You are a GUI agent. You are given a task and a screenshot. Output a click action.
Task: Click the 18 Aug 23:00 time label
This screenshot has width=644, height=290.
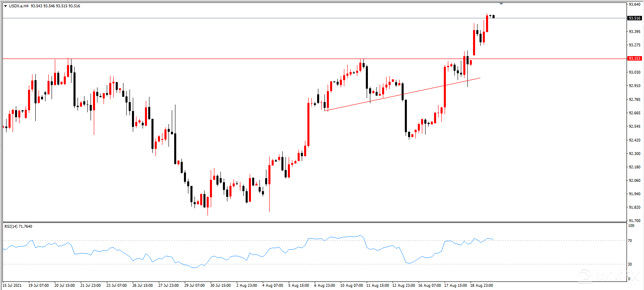coord(482,285)
